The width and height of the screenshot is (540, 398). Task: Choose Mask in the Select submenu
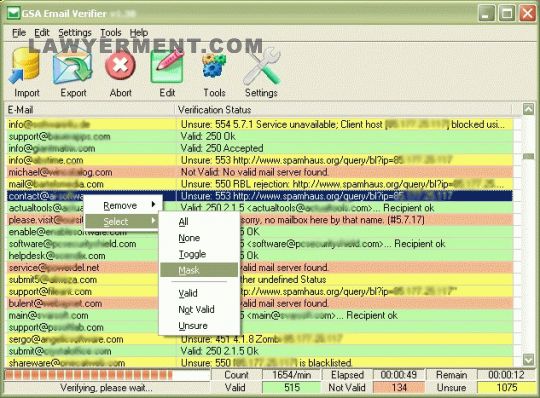(199, 270)
